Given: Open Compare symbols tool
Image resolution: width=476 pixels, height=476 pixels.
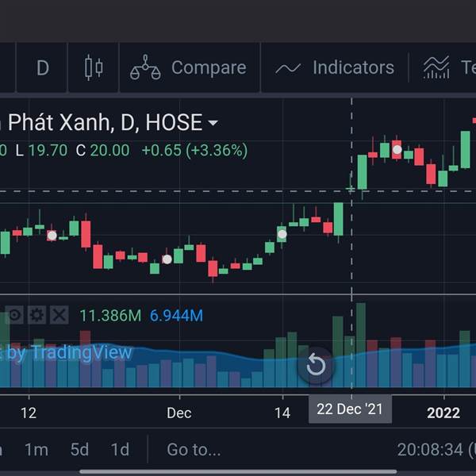Looking at the screenshot, I should [x=190, y=67].
